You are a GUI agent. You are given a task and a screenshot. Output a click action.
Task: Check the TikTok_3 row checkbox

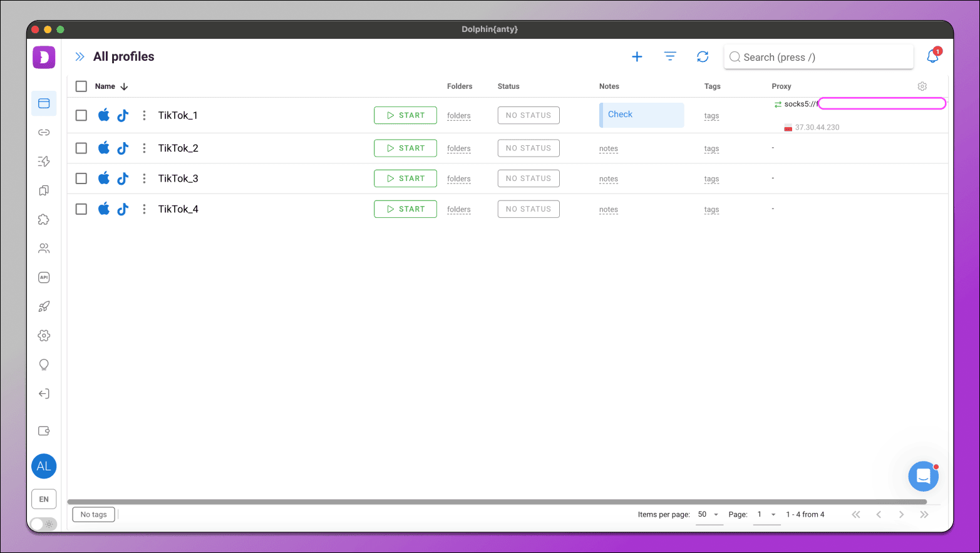81,178
